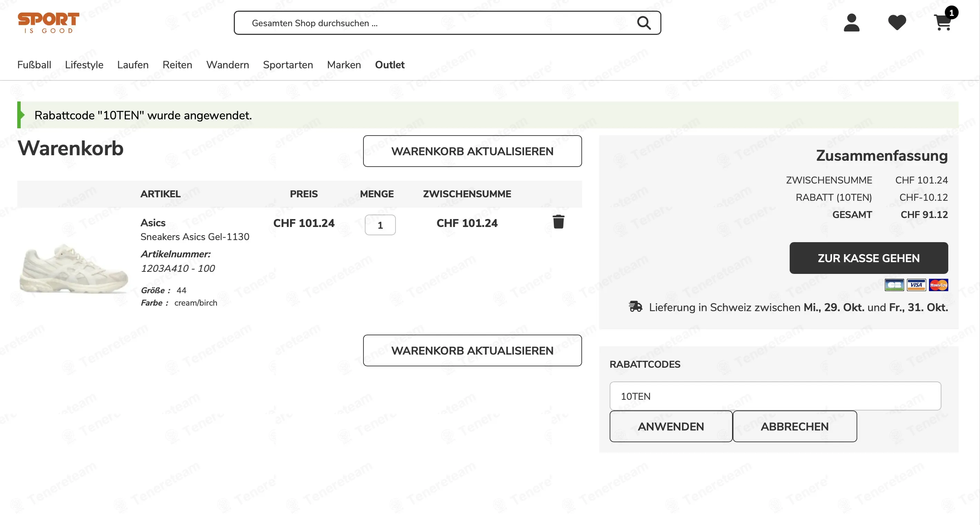Click the Farbe cream/birch text
The image size is (980, 525).
179,303
